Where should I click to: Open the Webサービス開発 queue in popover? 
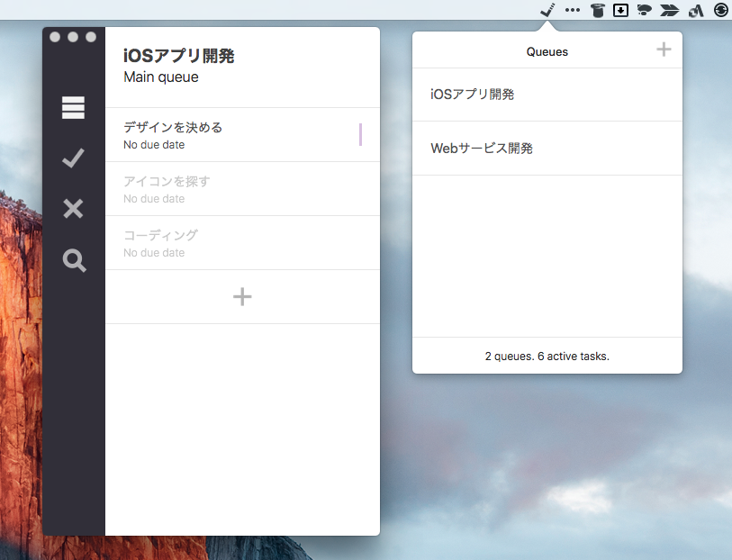click(x=547, y=149)
